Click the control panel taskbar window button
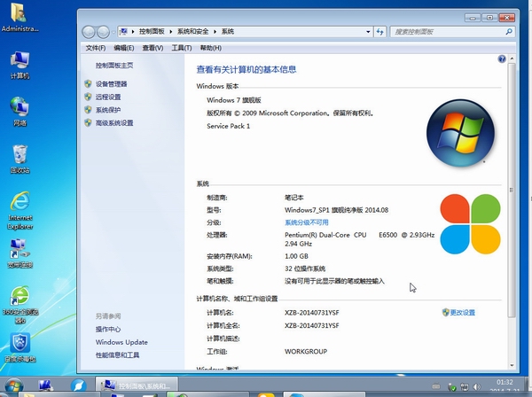 click(137, 385)
